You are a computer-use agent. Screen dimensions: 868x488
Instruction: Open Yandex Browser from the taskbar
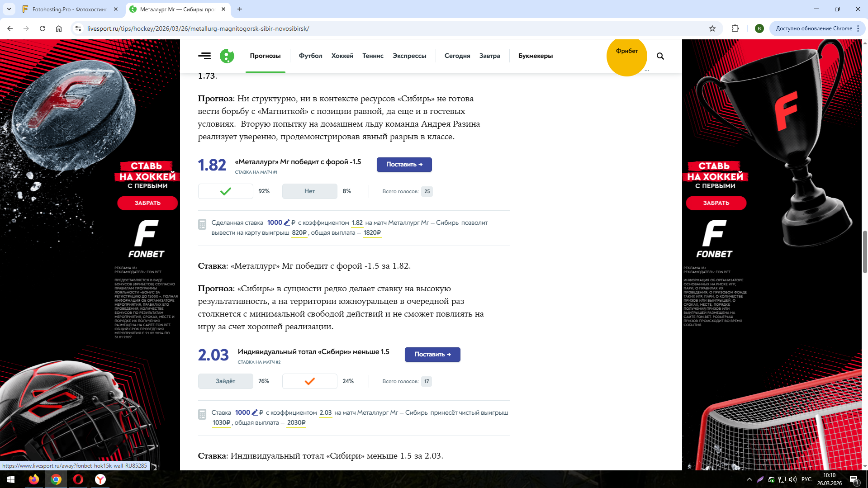point(100,479)
